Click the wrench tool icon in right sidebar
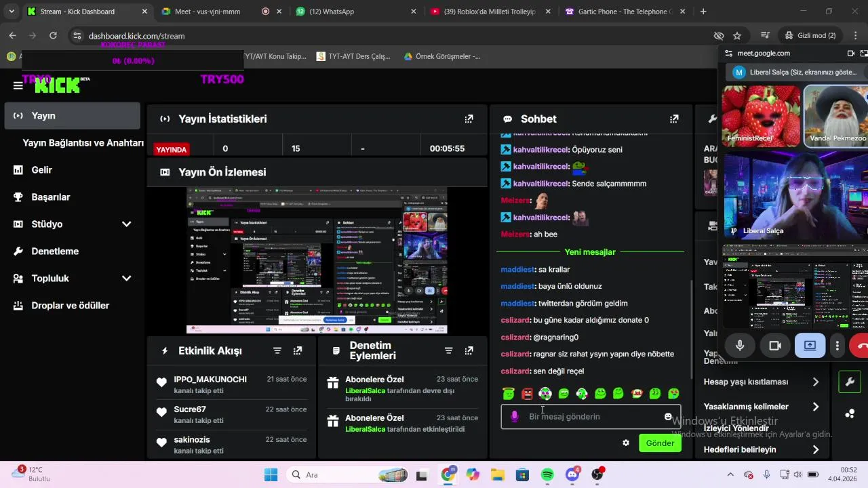The height and width of the screenshot is (488, 868). pos(850,382)
